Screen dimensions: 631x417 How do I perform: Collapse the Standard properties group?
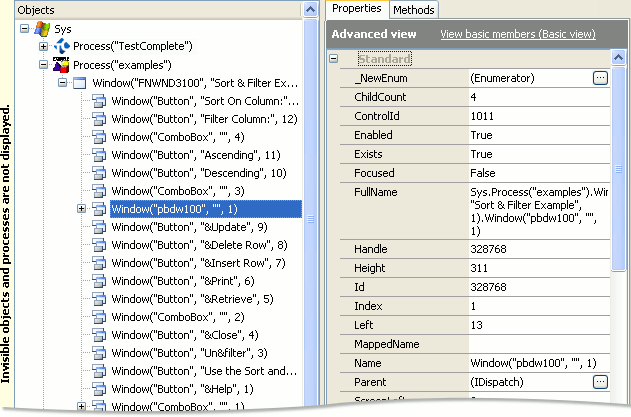[336, 59]
